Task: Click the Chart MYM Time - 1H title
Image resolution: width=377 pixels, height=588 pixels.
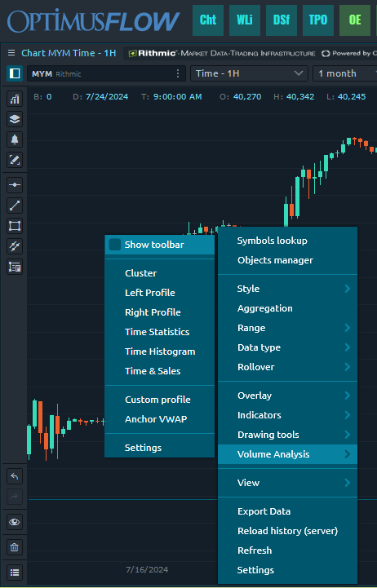Action: click(69, 53)
